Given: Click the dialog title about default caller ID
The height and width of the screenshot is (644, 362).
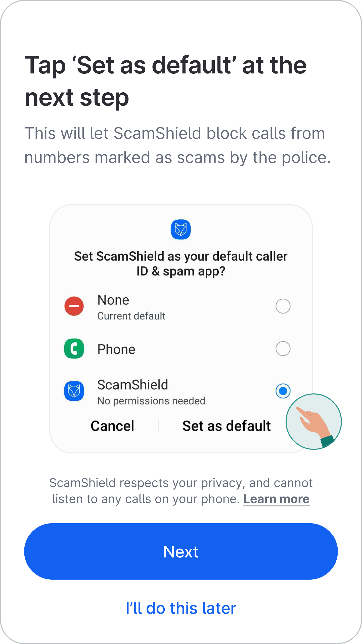Looking at the screenshot, I should coord(181,264).
